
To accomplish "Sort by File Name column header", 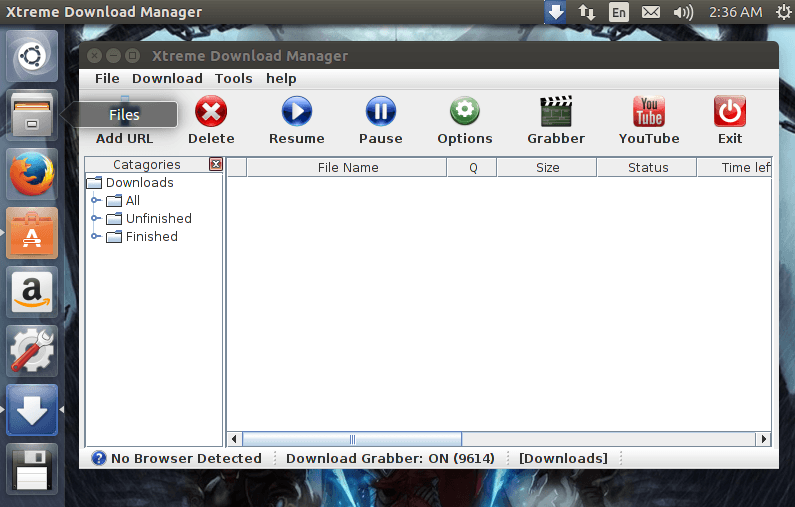I will click(347, 167).
